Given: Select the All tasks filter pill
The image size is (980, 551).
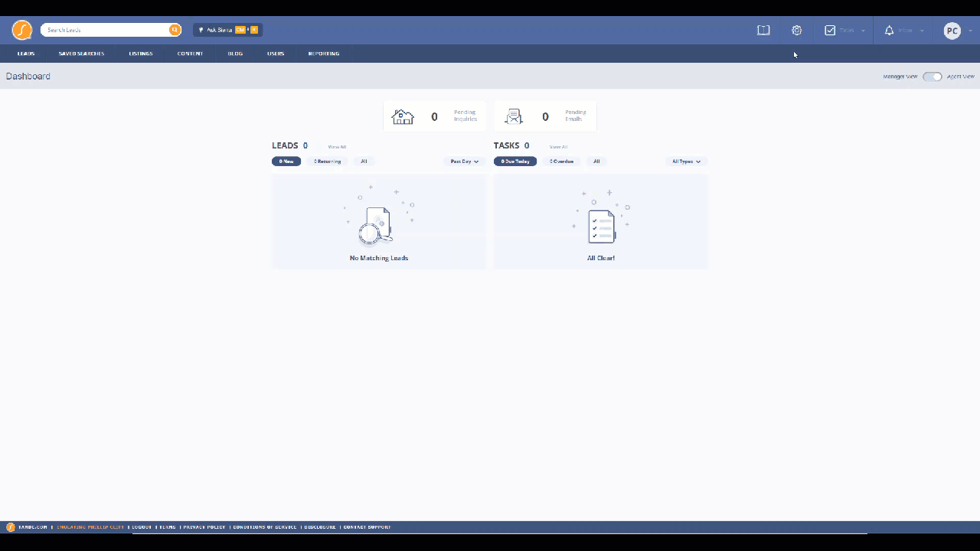Looking at the screenshot, I should (597, 161).
